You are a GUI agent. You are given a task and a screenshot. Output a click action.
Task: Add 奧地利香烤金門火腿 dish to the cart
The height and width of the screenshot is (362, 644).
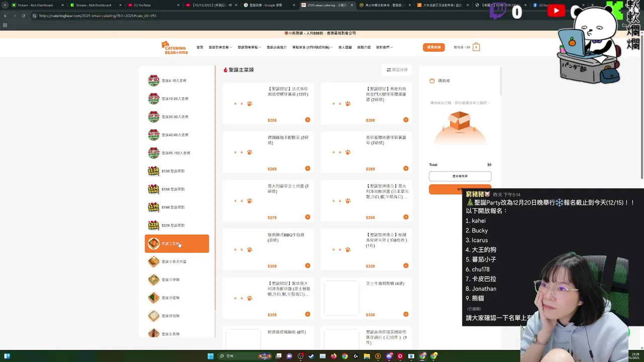406,120
